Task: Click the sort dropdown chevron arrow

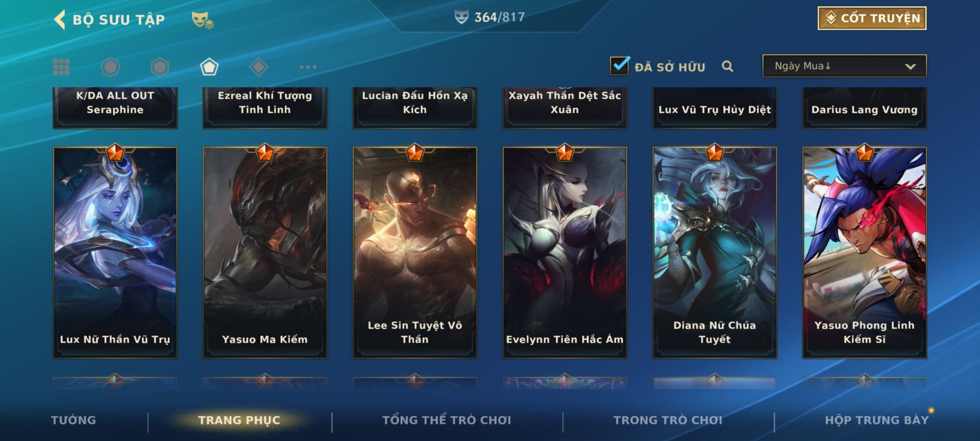Action: click(x=910, y=67)
